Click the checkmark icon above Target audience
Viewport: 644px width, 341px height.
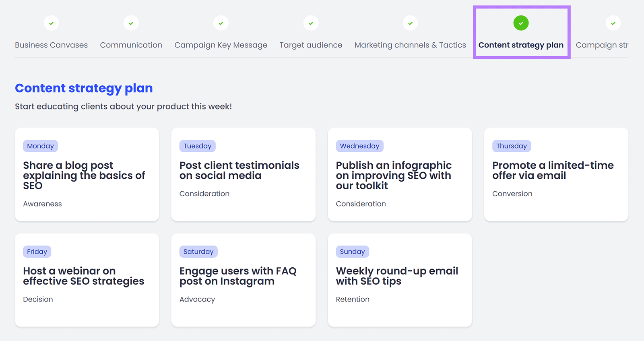point(311,23)
